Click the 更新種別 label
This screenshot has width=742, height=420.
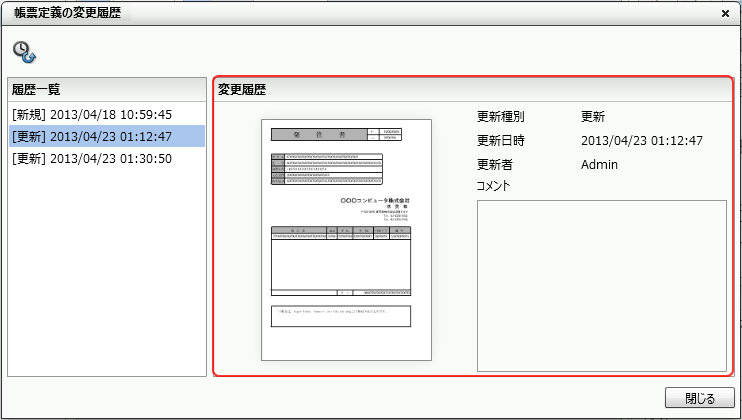click(x=501, y=116)
